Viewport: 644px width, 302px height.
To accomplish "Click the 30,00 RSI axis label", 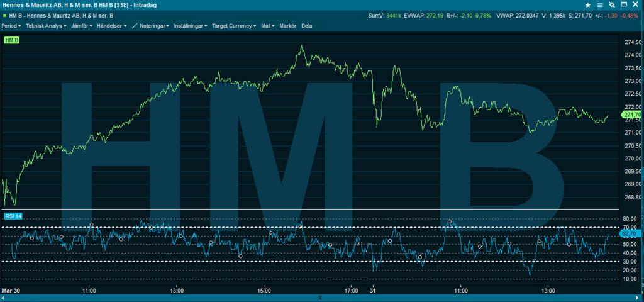I will pos(631,262).
